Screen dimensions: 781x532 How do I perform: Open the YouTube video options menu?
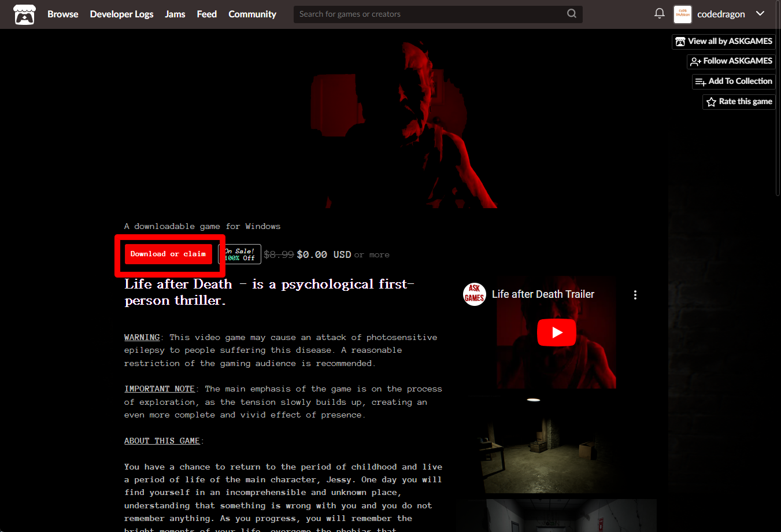635,295
